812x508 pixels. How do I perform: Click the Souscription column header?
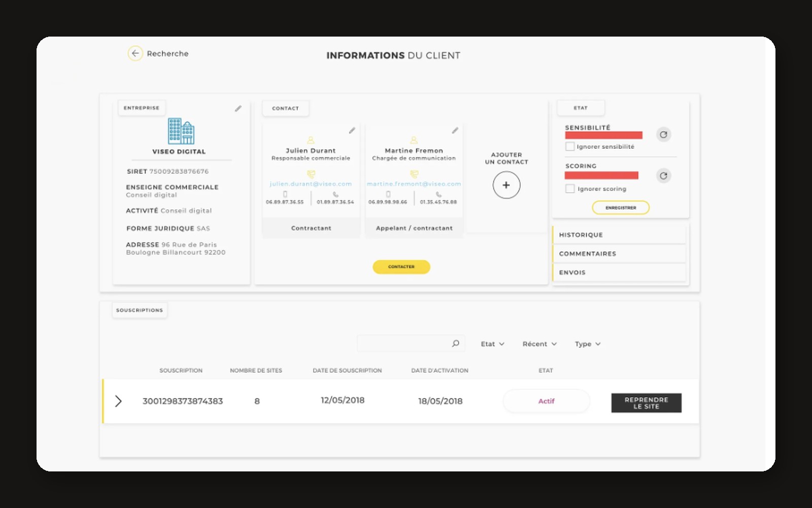point(181,370)
